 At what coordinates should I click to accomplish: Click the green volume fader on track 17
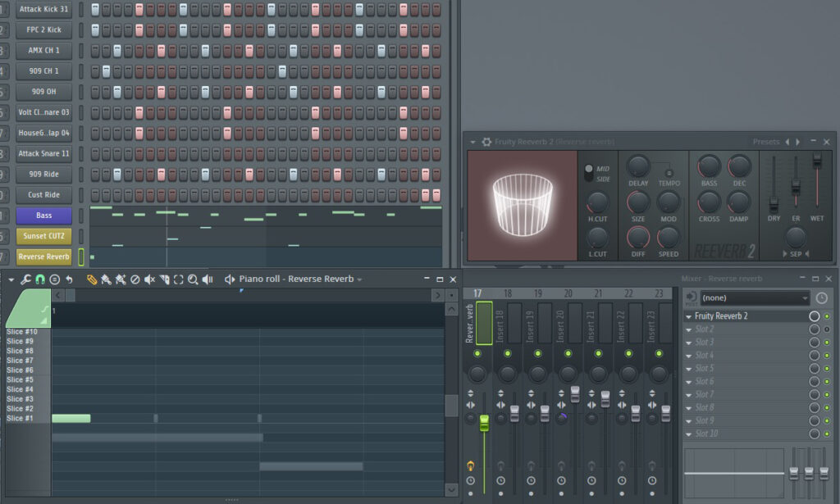[x=484, y=423]
